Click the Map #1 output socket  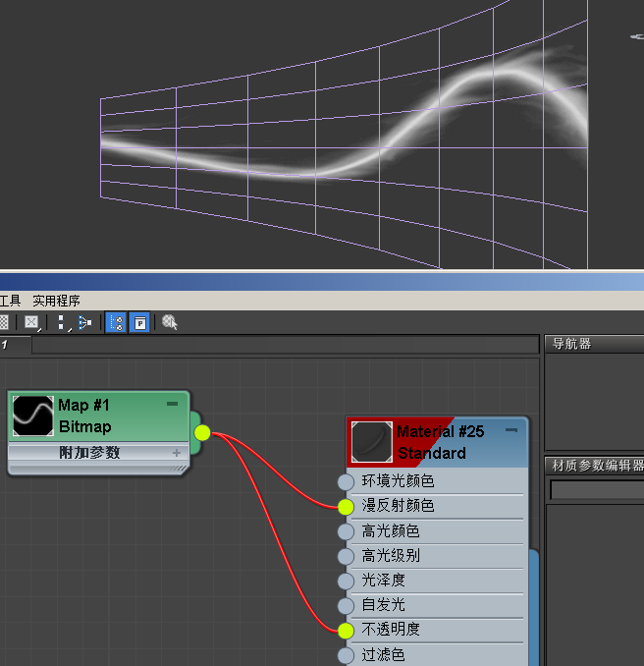[202, 432]
